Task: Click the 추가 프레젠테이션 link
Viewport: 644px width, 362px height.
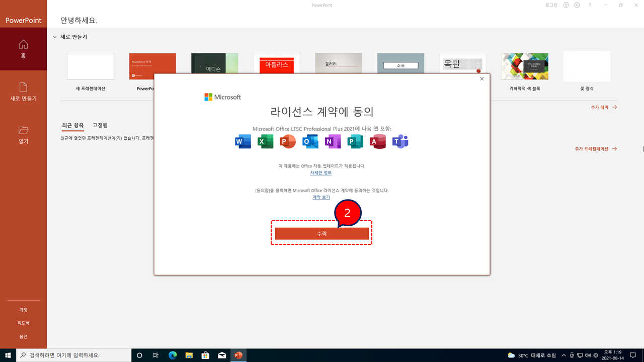Action: pyautogui.click(x=596, y=149)
